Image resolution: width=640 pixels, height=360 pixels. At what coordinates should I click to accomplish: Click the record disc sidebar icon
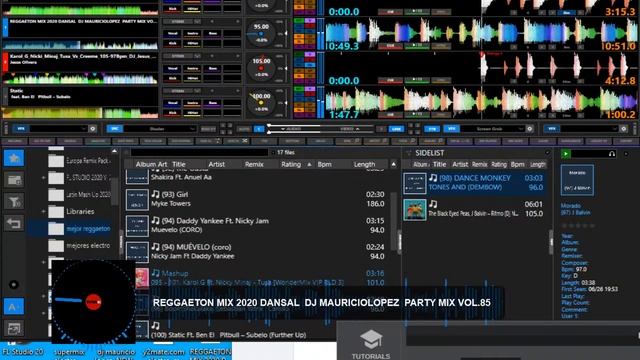14,284
